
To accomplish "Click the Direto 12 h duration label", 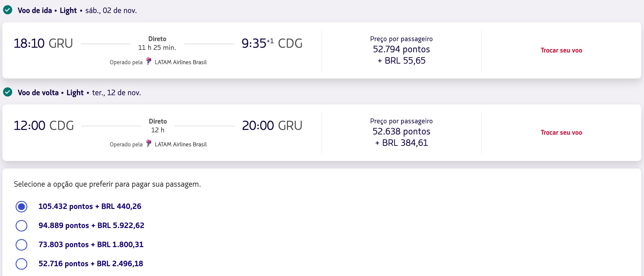I will pos(158,126).
